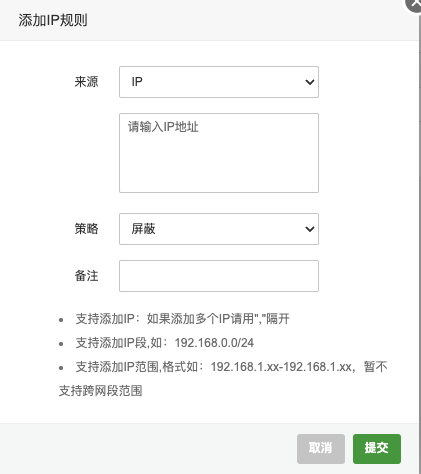This screenshot has width=421, height=474.
Task: Click the 来源 field label
Action: [x=86, y=82]
